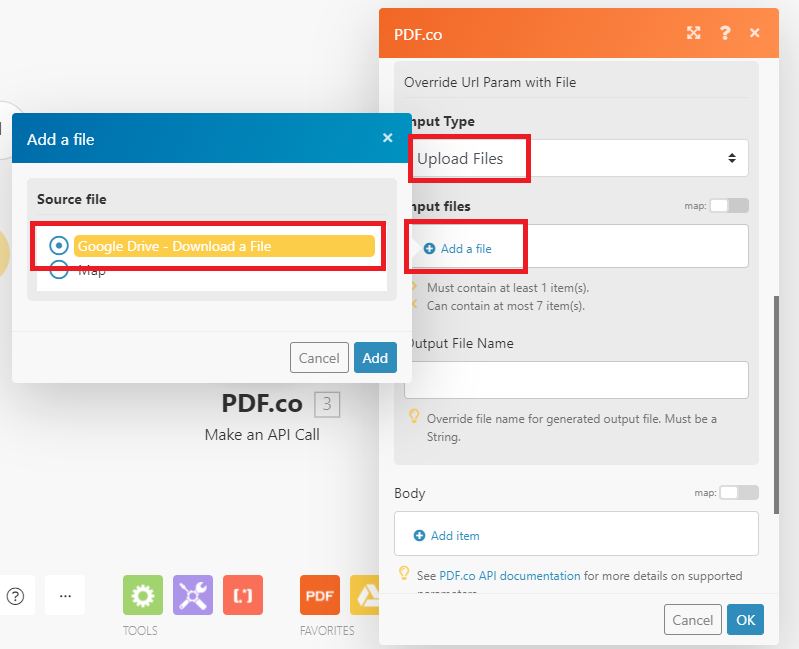This screenshot has width=799, height=649.
Task: Close the PDF.co settings panel
Action: click(755, 33)
